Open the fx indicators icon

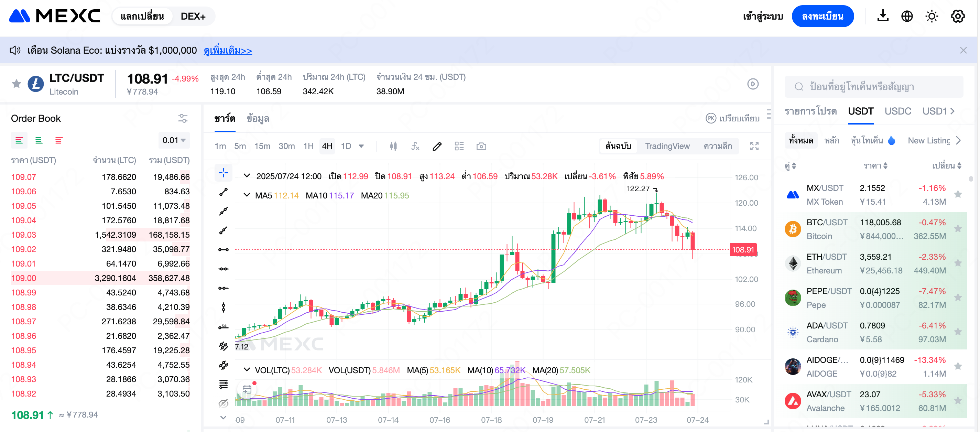click(415, 146)
